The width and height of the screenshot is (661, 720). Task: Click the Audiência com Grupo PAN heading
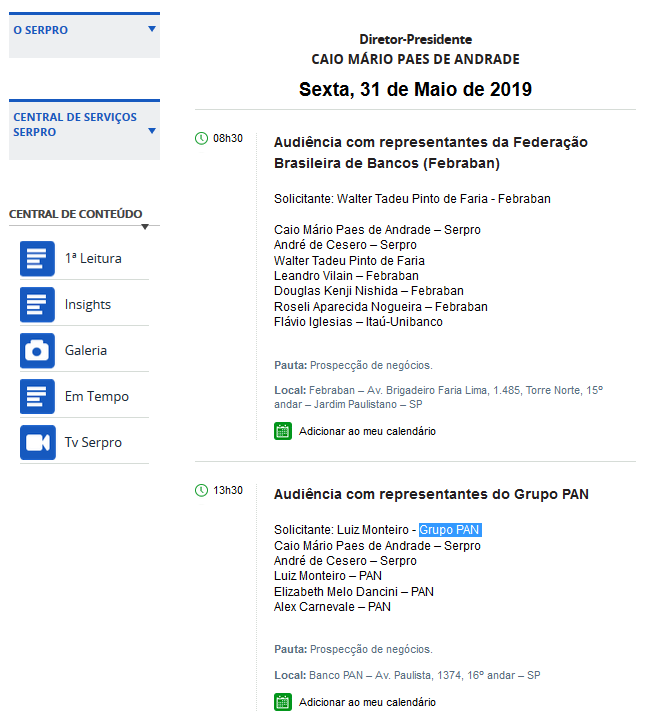pos(431,494)
